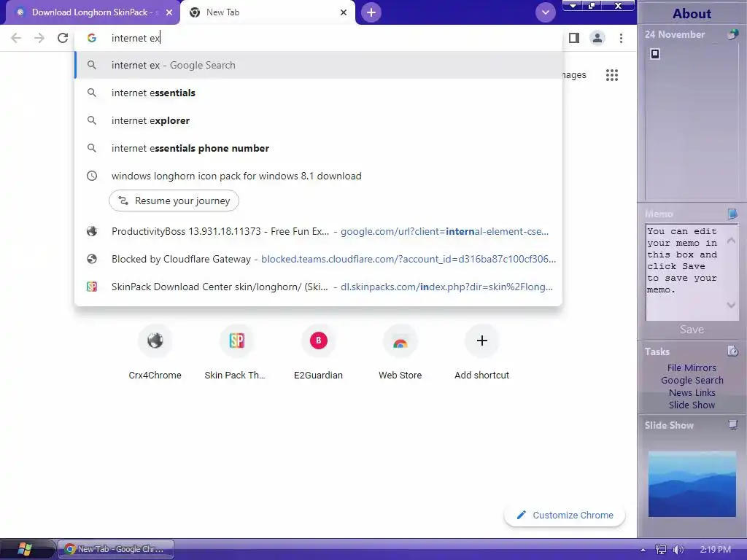Choose 'internet ex - Google Search' suggestion
Image resolution: width=747 pixels, height=560 pixels.
(x=318, y=65)
